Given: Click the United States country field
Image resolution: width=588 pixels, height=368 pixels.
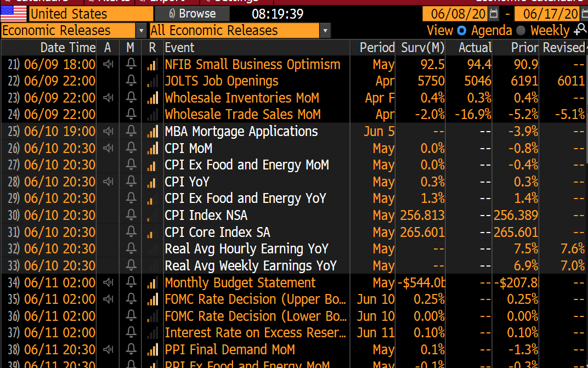Looking at the screenshot, I should coord(91,14).
